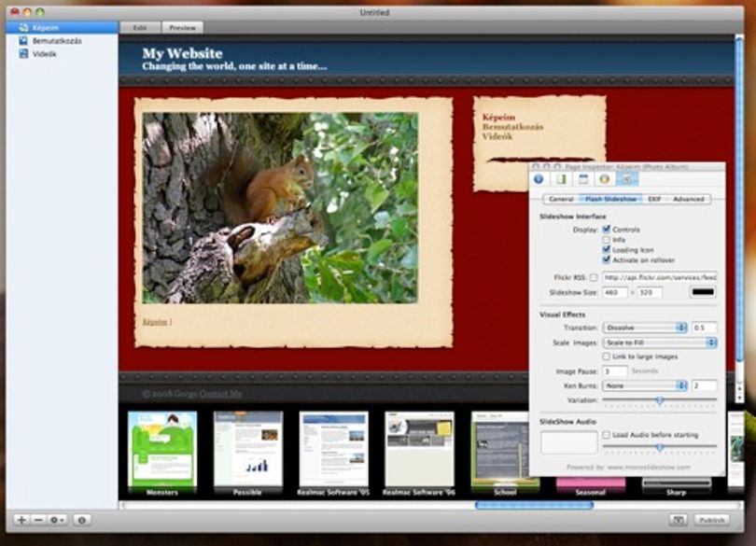The width and height of the screenshot is (756, 546).
Task: Uncheck the Controls display checkbox
Action: [607, 229]
